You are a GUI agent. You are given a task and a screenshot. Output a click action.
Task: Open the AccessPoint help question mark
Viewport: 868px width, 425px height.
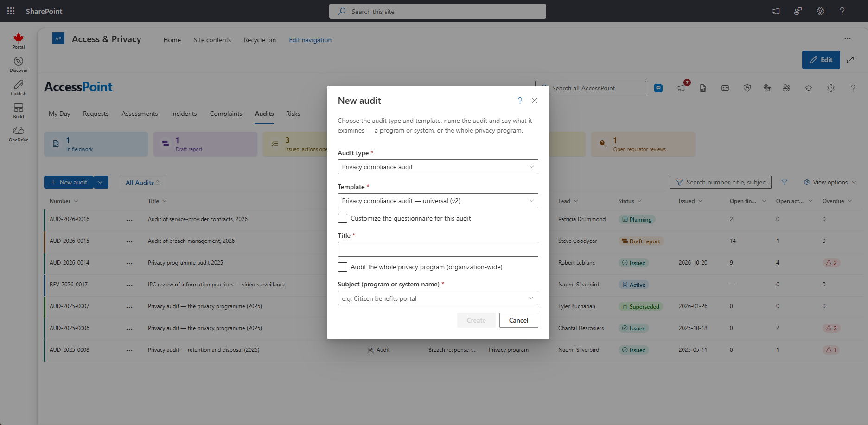[853, 88]
